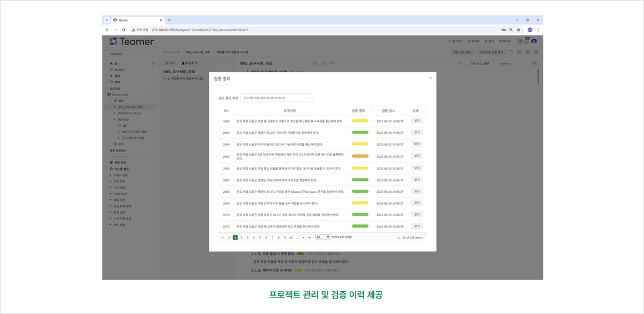The height and width of the screenshot is (314, 644).
Task: Collapse the 시스템 설정 section
Action: [107, 169]
